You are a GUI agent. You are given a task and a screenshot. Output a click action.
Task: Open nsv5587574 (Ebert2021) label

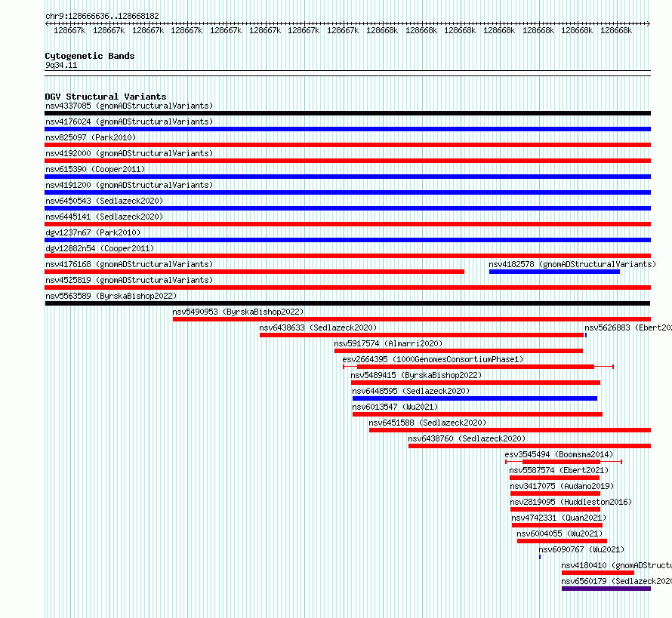pos(559,470)
